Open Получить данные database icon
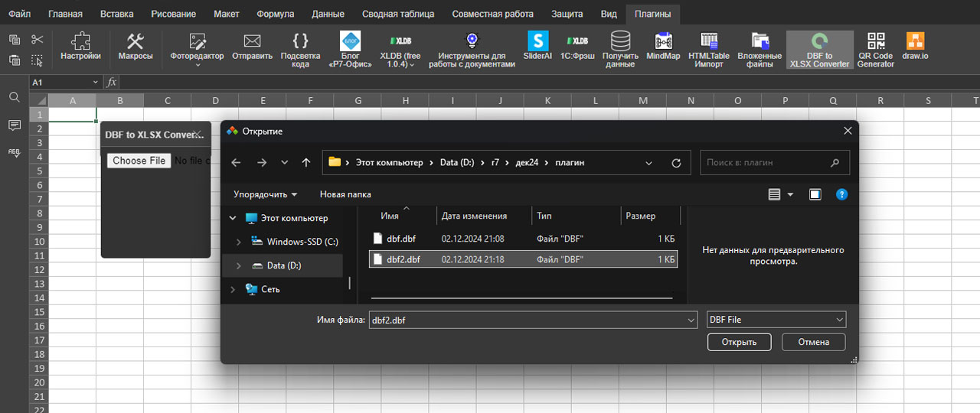The width and height of the screenshot is (980, 413). (x=620, y=48)
